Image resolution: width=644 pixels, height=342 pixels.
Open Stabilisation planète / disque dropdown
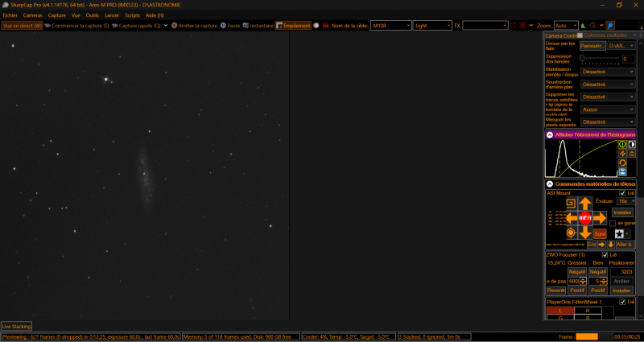(608, 72)
